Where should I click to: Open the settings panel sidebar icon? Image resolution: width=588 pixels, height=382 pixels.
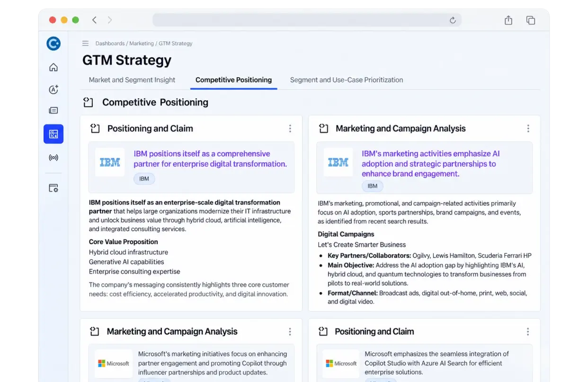[x=53, y=188]
